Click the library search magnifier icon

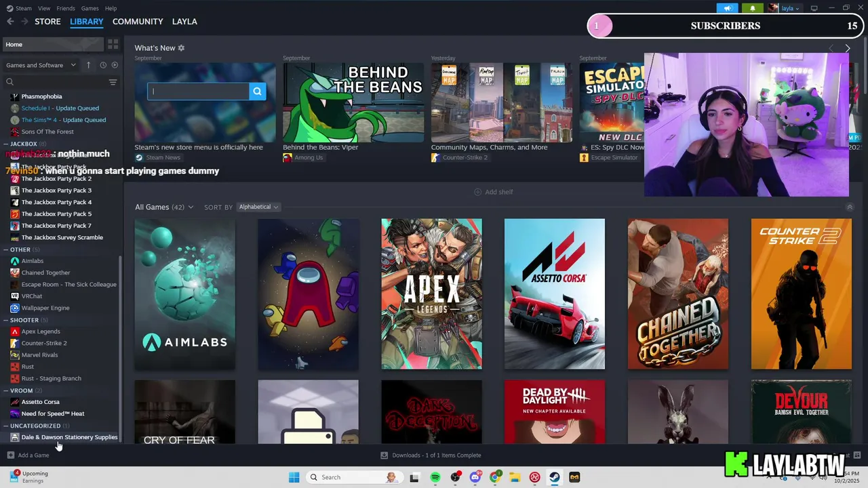click(x=9, y=82)
